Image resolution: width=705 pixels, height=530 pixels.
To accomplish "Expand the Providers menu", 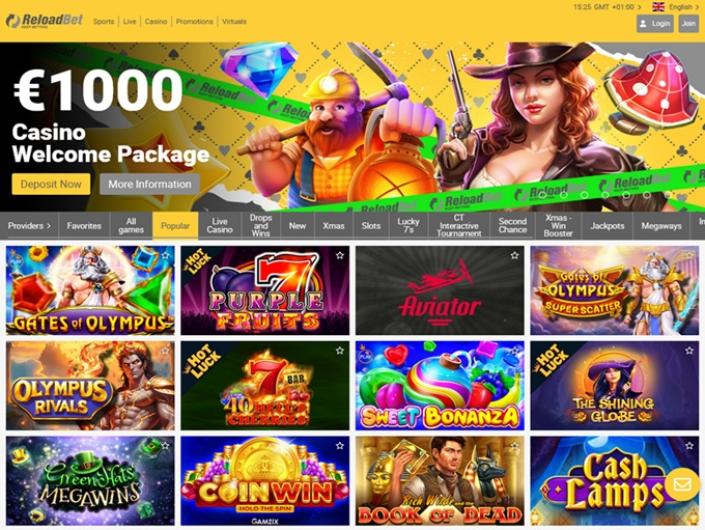I will point(29,226).
